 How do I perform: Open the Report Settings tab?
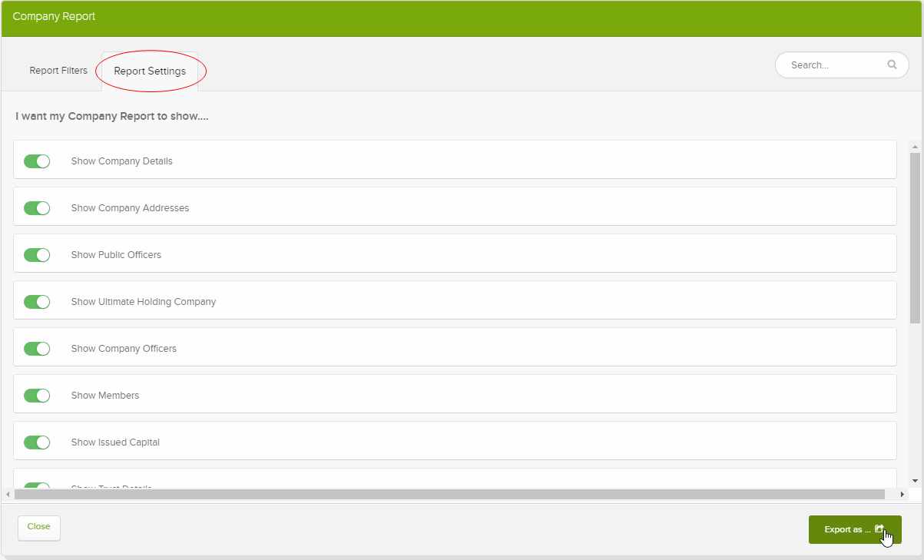(x=150, y=71)
